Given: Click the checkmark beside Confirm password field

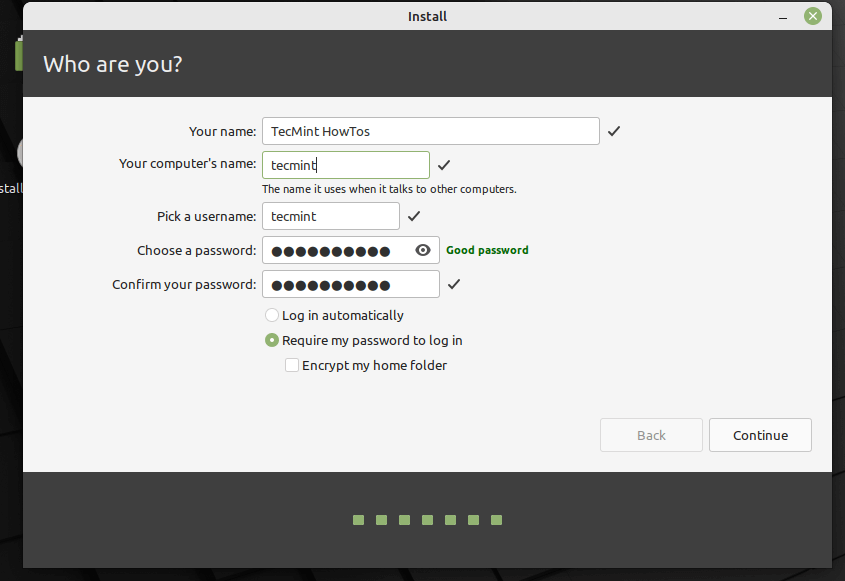Looking at the screenshot, I should point(454,284).
